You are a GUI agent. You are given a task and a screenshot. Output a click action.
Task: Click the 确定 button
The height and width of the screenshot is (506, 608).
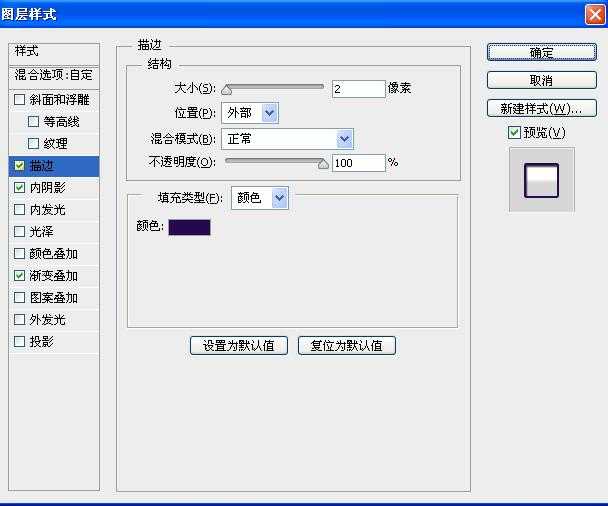[541, 53]
